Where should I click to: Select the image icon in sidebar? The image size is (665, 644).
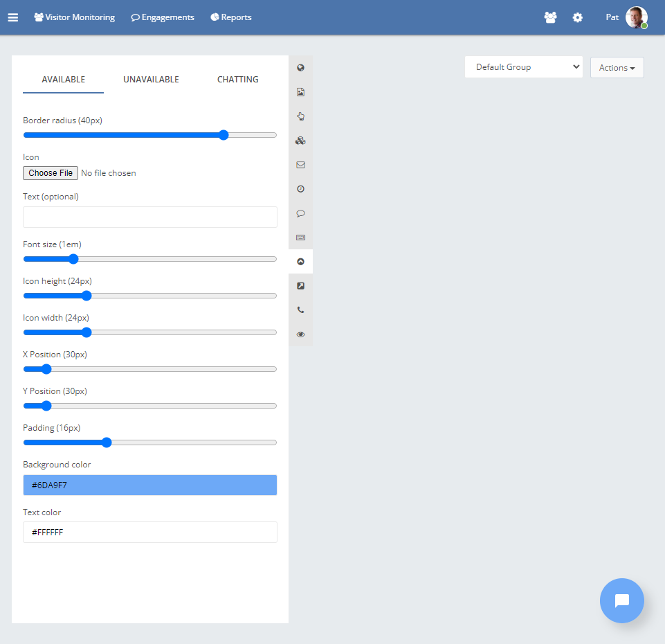300,92
